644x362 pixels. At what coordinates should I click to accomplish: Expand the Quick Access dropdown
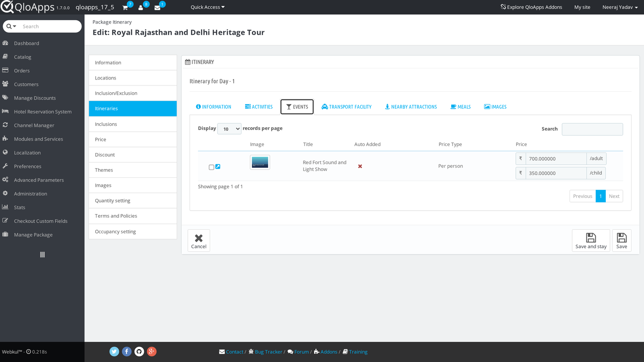tap(207, 7)
